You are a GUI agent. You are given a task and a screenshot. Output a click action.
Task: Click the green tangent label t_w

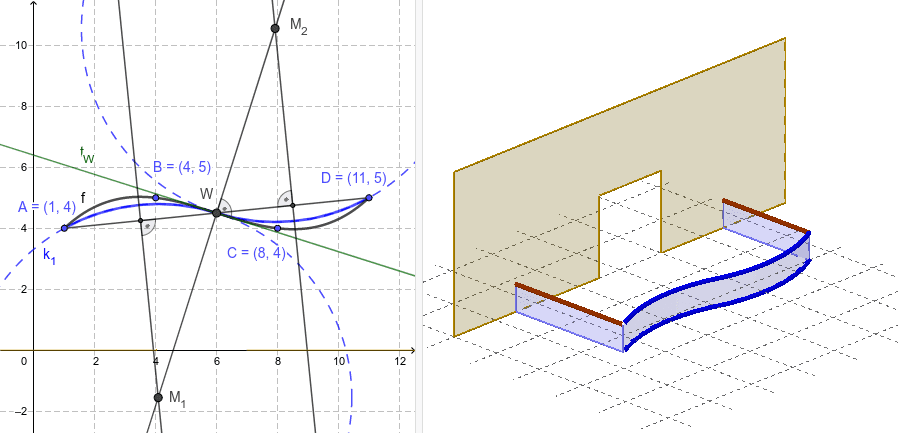click(87, 155)
